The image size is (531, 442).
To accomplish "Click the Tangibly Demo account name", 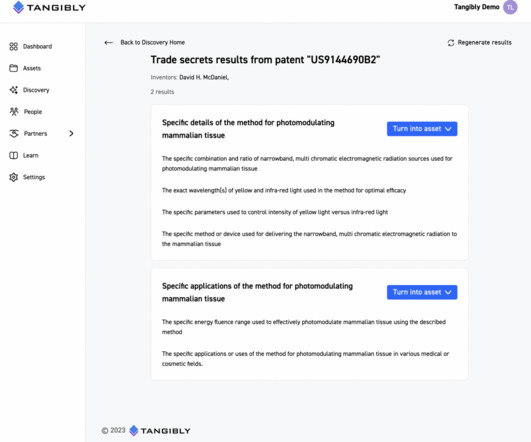I will (476, 7).
